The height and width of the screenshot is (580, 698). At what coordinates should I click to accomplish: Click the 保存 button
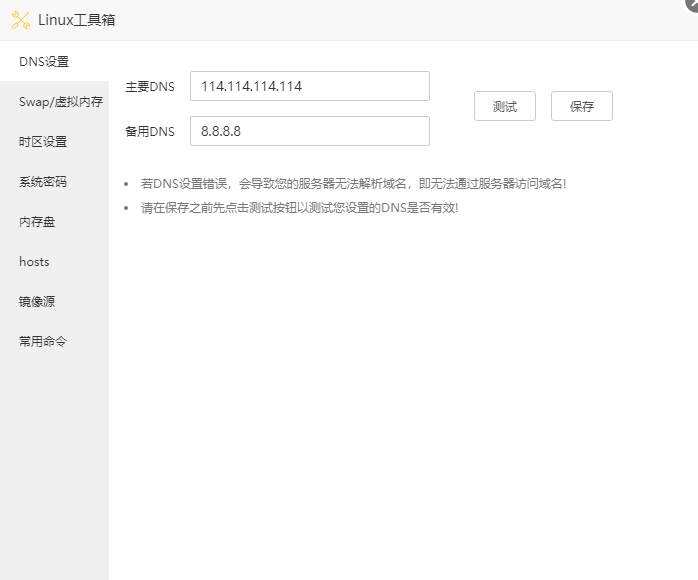point(582,106)
